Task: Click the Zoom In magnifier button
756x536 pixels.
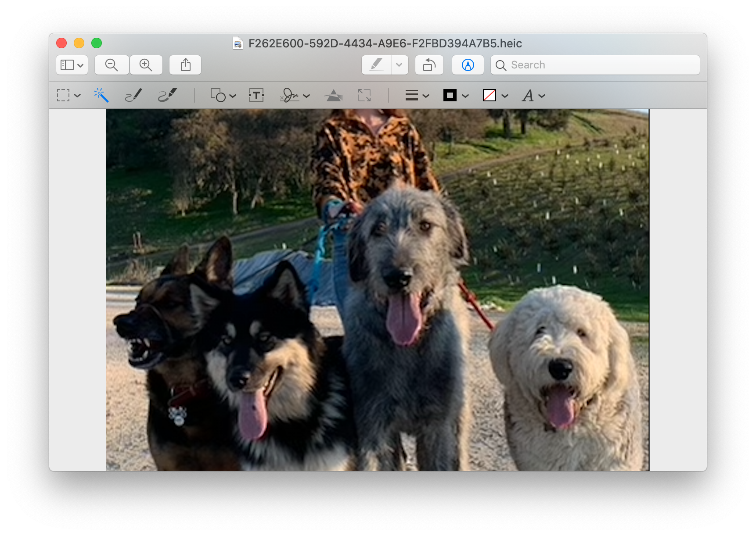Action: tap(146, 65)
